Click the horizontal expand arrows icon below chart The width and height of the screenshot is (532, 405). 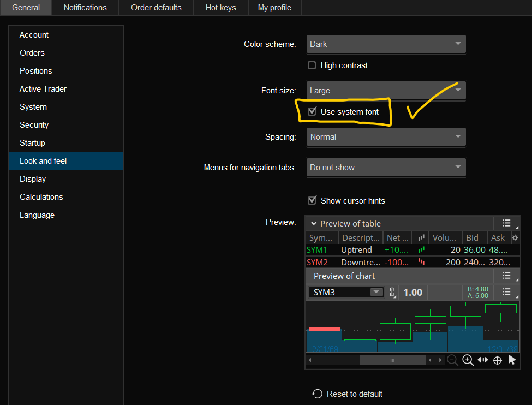(482, 360)
